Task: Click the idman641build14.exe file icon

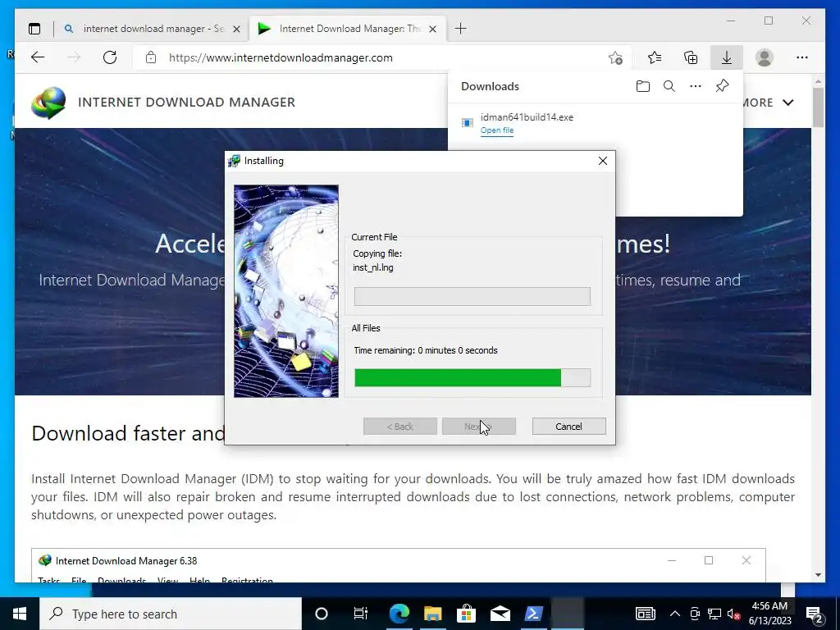Action: (x=467, y=123)
